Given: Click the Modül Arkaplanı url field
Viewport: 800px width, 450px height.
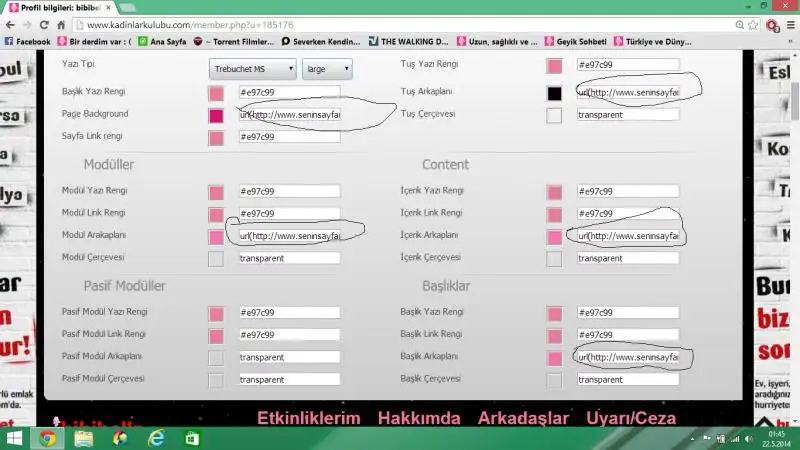Looking at the screenshot, I should pos(289,237).
